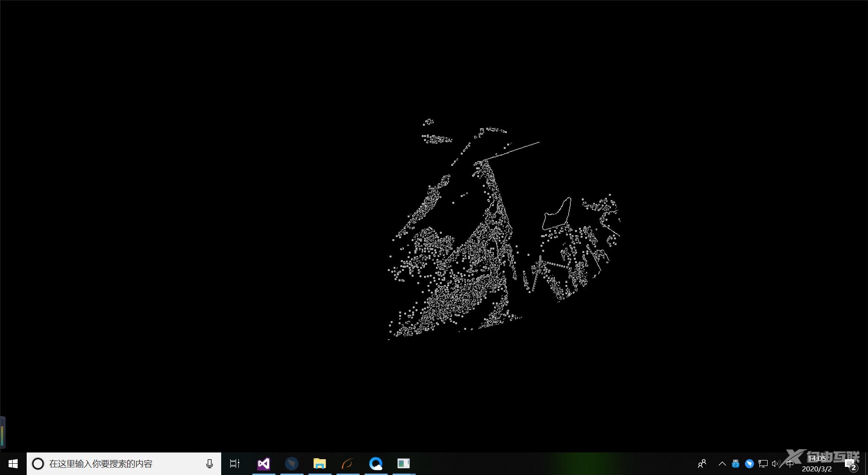Switch to the point cloud viewer window icon

click(x=404, y=464)
